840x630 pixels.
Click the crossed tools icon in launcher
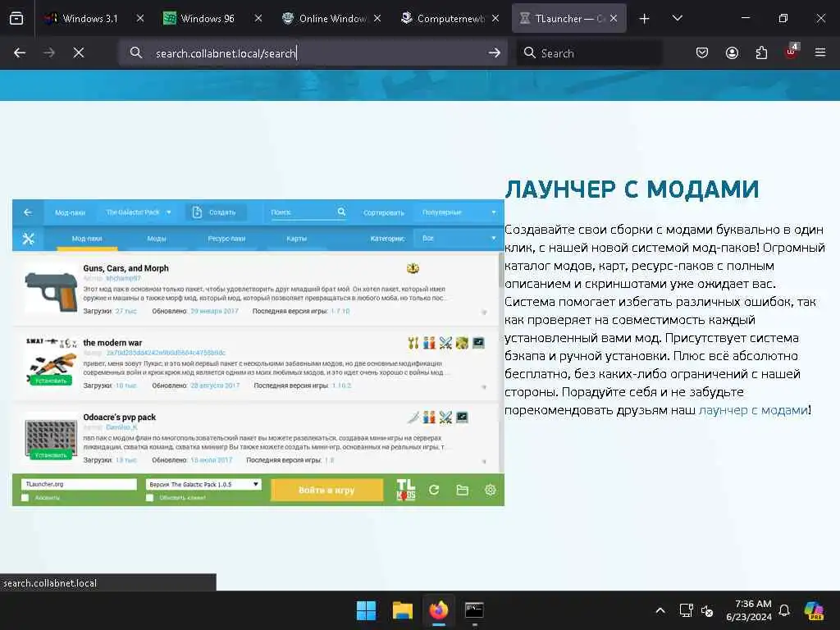point(28,239)
